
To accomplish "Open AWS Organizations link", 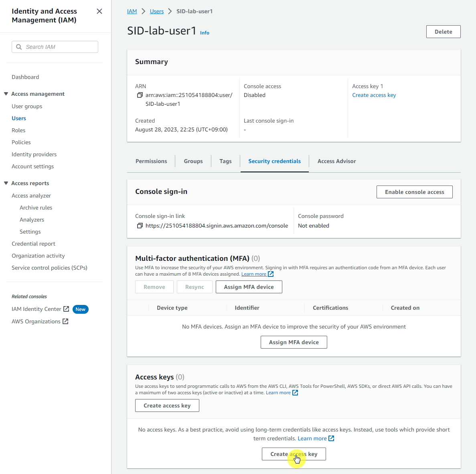I will pyautogui.click(x=36, y=321).
